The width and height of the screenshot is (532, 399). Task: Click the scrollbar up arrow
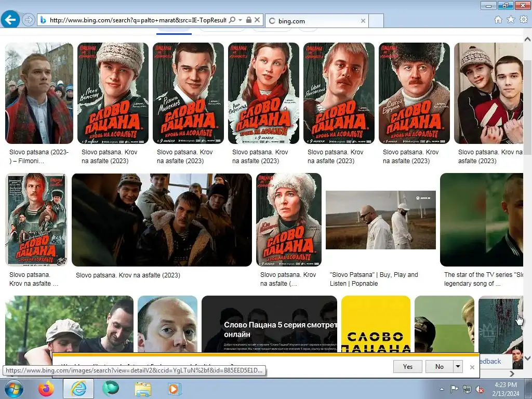(x=528, y=39)
